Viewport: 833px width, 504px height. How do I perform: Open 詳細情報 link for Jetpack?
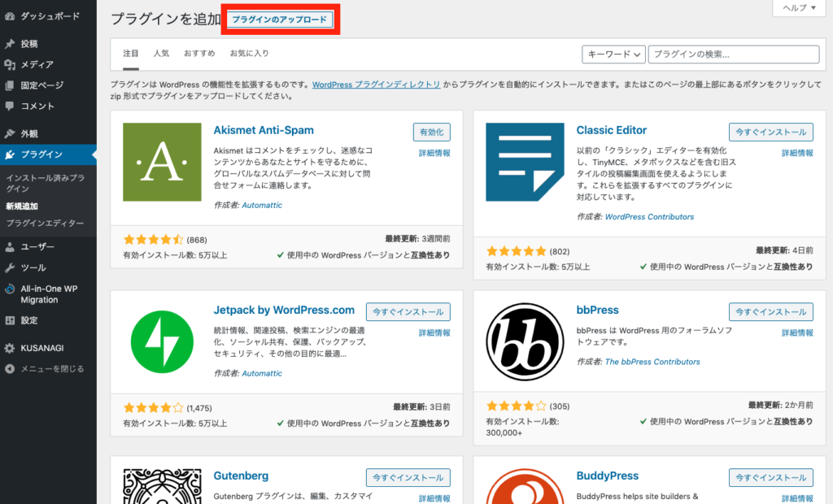point(434,332)
